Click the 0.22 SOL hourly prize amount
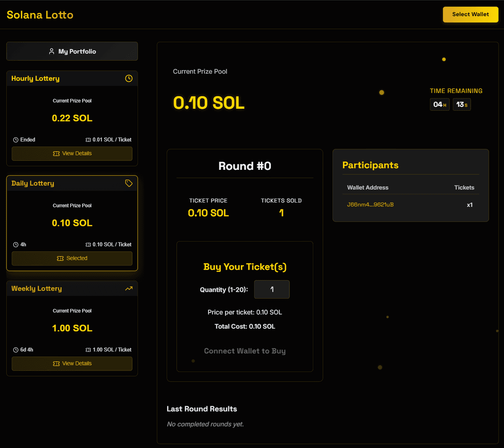Viewport: 504px width, 448px height. [x=72, y=118]
